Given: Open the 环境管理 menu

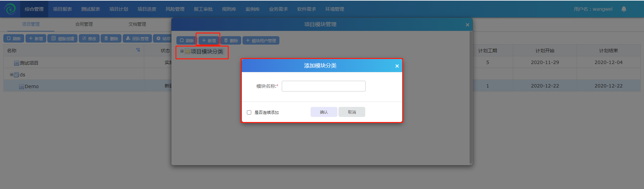Looking at the screenshot, I should (x=335, y=9).
